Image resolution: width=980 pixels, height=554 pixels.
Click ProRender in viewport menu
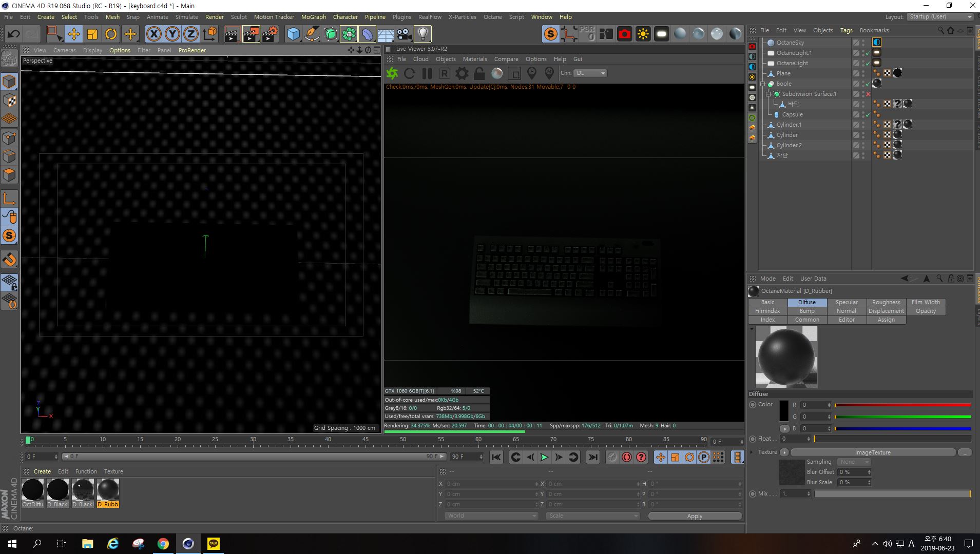point(192,50)
